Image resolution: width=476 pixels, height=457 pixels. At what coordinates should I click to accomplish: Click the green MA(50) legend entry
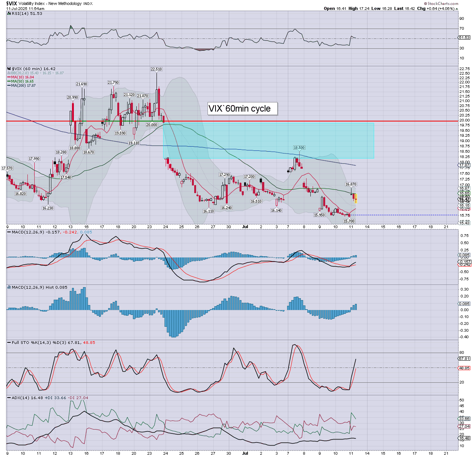coord(22,81)
